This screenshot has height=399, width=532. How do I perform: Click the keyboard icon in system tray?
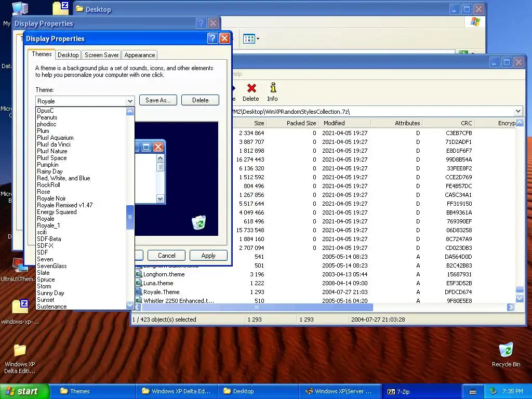tap(473, 392)
